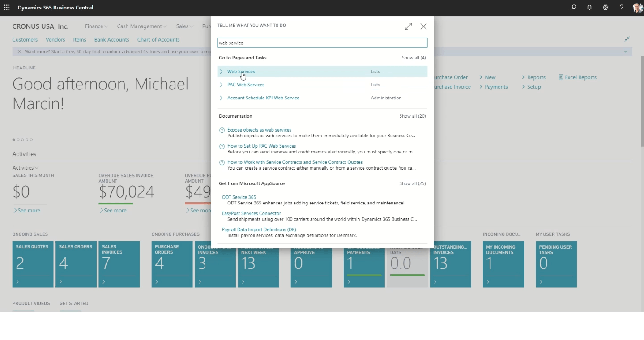The height and width of the screenshot is (340, 644).
Task: Click the help icon beside How to Set Up PAC Web Services
Action: tap(222, 146)
